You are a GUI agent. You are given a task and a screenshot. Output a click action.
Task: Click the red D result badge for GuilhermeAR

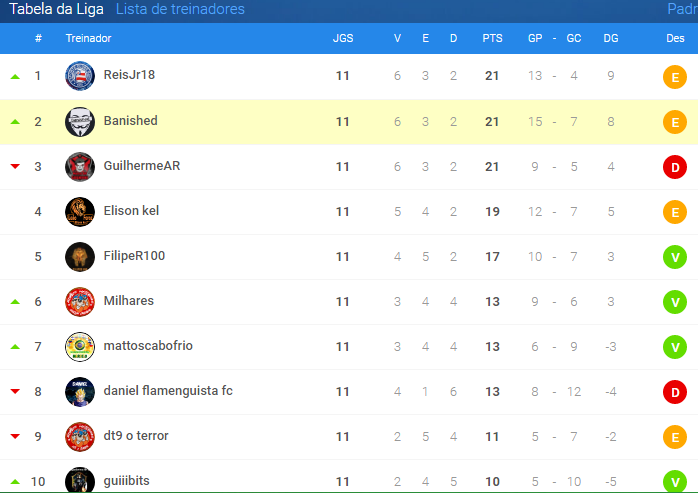[675, 167]
